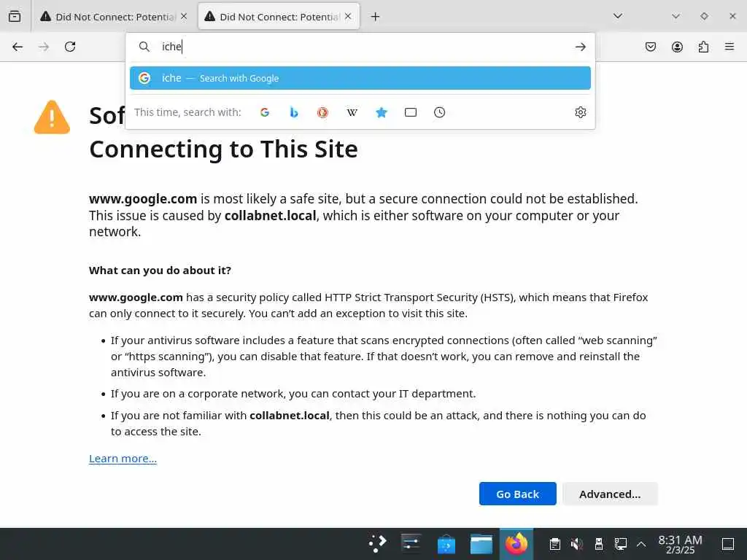The height and width of the screenshot is (560, 747).
Task: Close the second Did Not Connect tab
Action: (x=348, y=16)
